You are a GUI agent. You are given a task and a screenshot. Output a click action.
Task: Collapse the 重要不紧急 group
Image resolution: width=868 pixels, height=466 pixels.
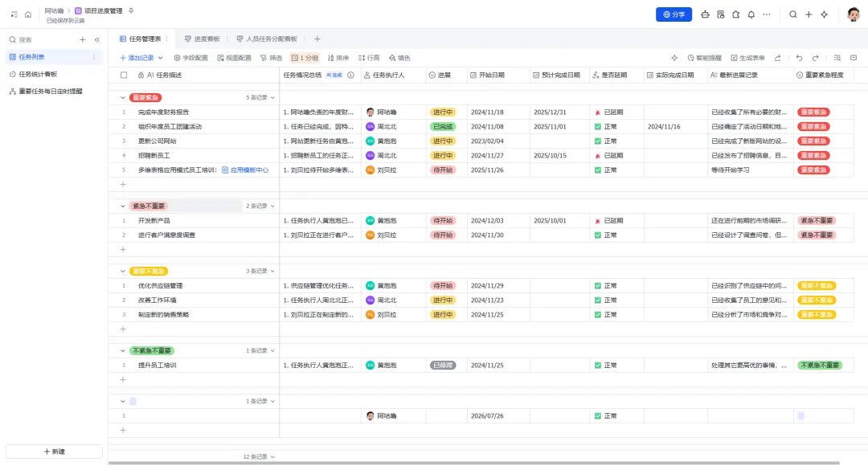pyautogui.click(x=123, y=272)
